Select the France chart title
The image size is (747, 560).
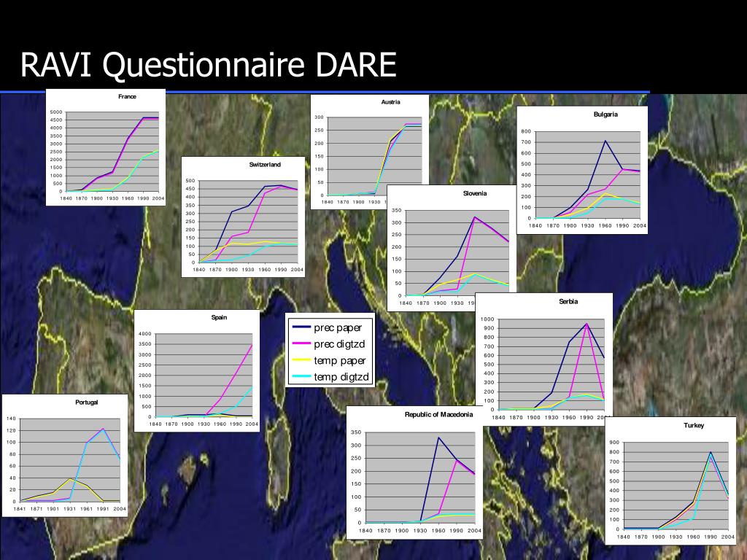127,97
